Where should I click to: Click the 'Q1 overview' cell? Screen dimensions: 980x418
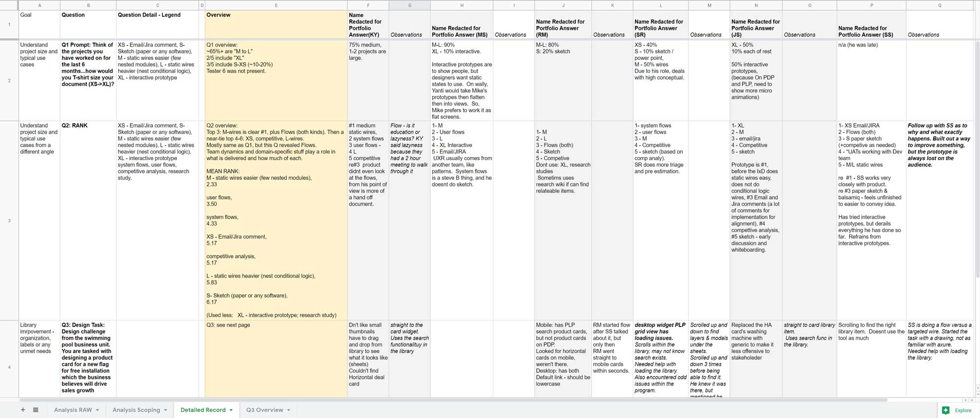276,80
